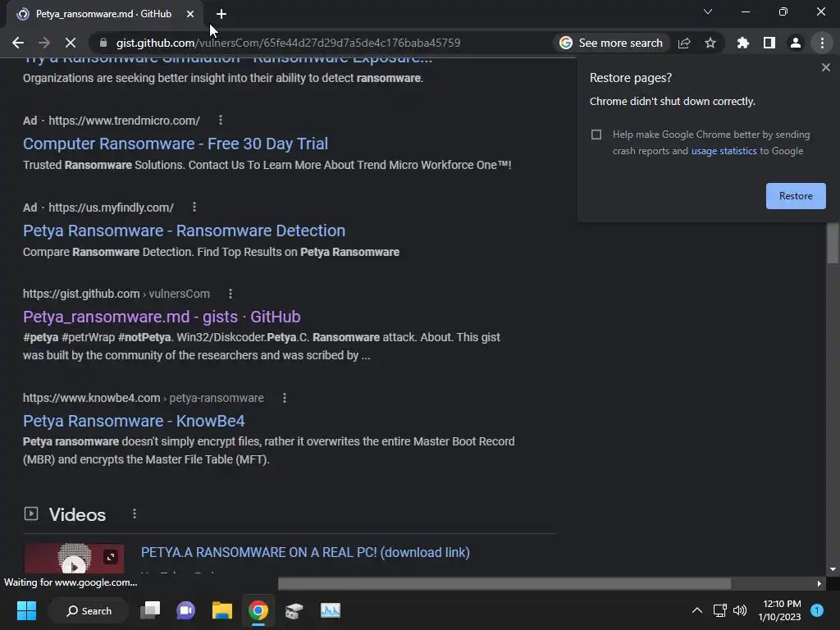Image resolution: width=840 pixels, height=630 pixels.
Task: Stop loading the page
Action: tap(71, 43)
